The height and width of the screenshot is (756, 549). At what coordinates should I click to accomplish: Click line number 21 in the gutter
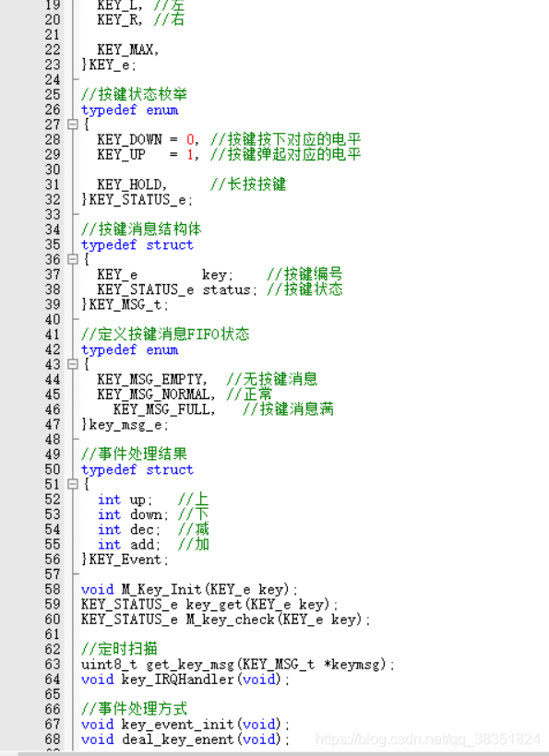[x=53, y=35]
